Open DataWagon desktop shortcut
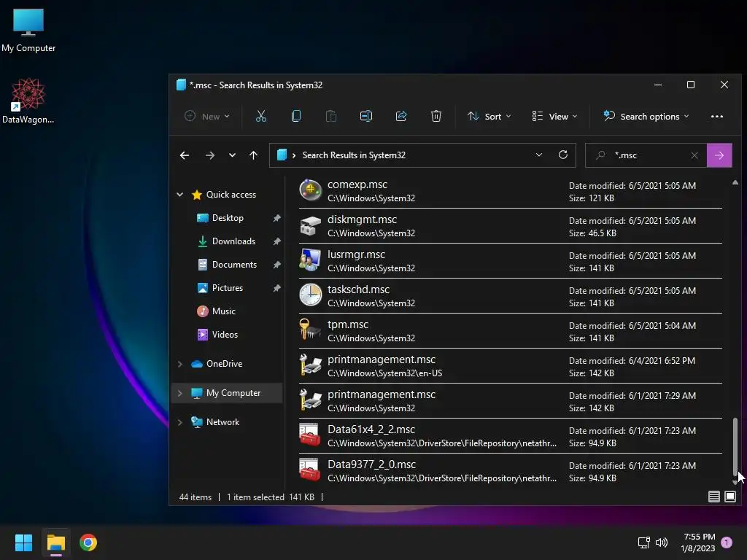The width and height of the screenshot is (747, 560). (x=28, y=101)
